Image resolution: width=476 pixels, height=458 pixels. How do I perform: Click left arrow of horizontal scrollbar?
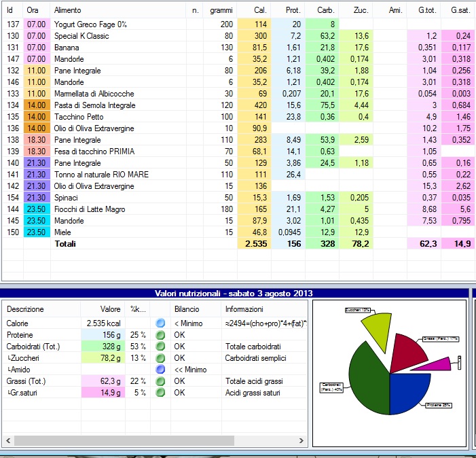click(8, 440)
